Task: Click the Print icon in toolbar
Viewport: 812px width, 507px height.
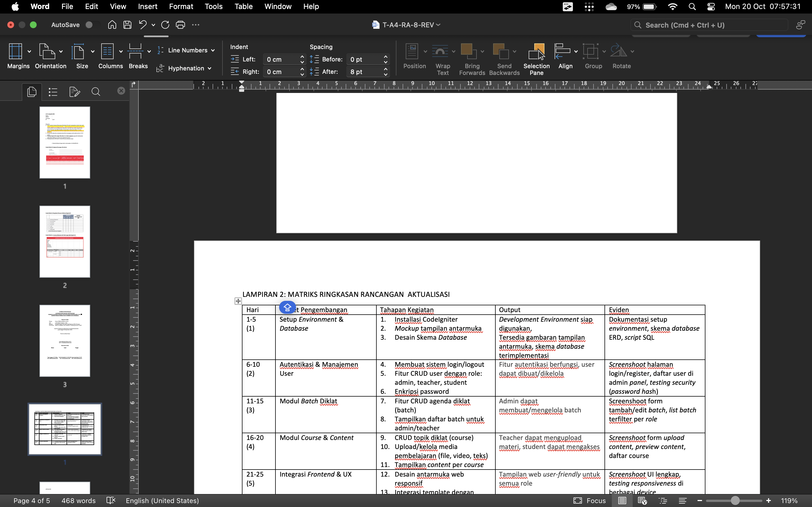Action: [180, 25]
